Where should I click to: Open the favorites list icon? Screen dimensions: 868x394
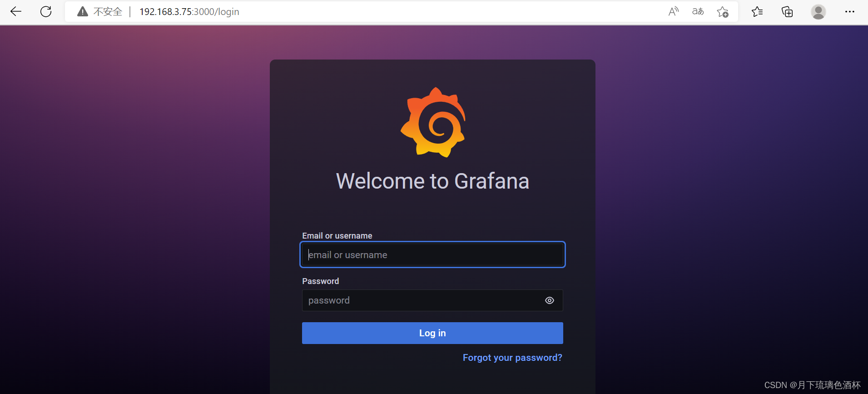pos(757,11)
